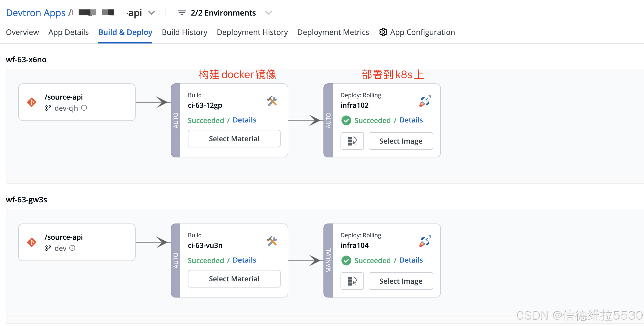644x326 pixels.
Task: Click the rollback icon beside infra102 Select Image
Action: [x=352, y=141]
